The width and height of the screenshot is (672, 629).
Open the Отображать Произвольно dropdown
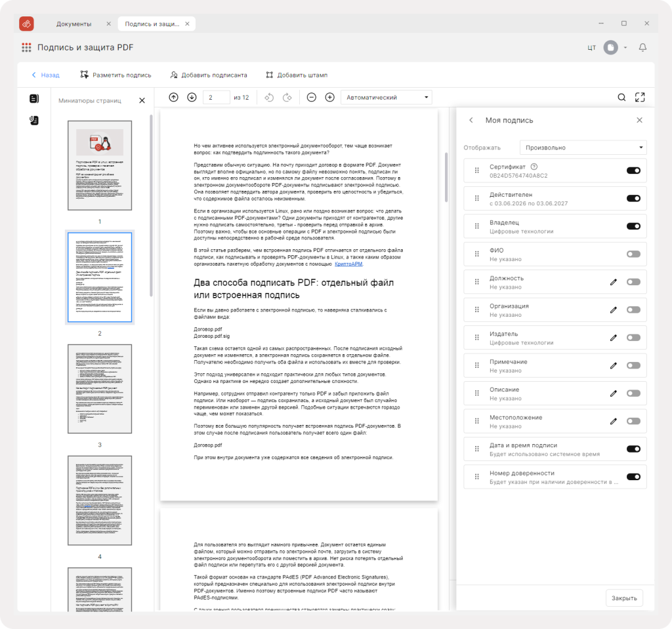click(x=583, y=148)
